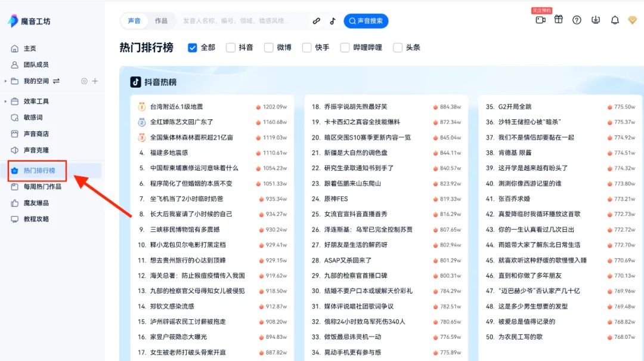Open topic 原神FES

tap(336, 199)
